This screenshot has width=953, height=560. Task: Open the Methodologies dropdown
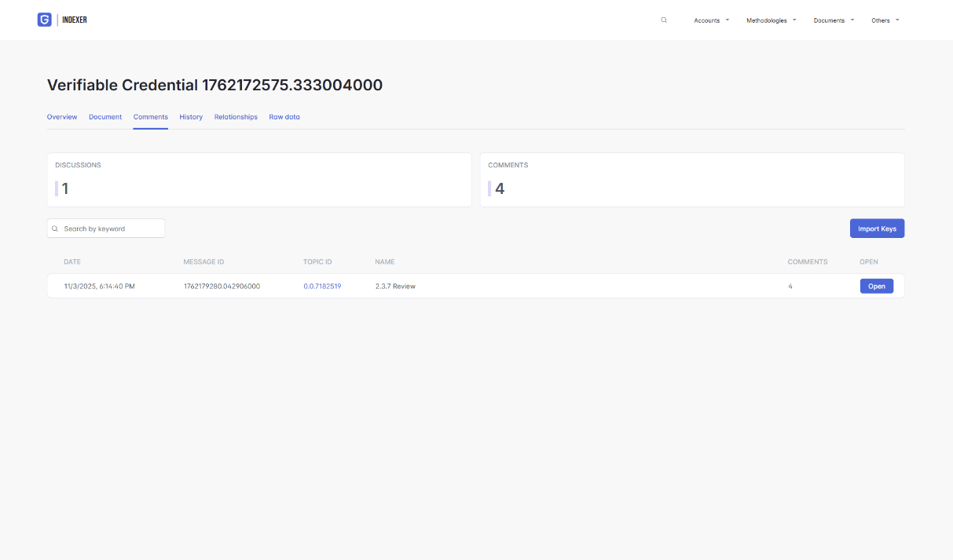(771, 20)
